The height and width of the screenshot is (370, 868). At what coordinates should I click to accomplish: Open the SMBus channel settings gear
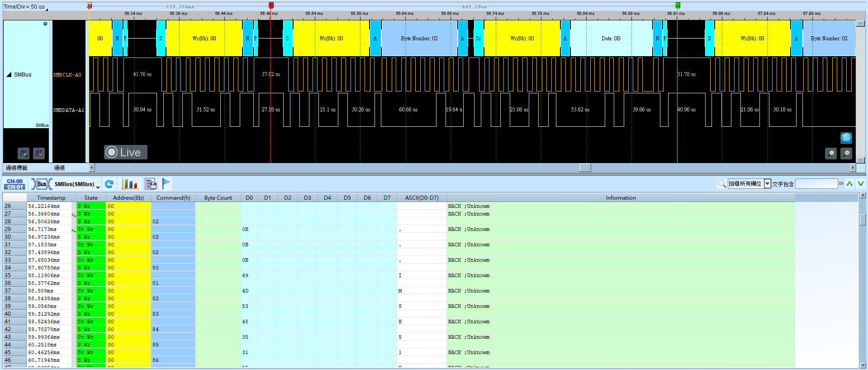tap(45, 24)
